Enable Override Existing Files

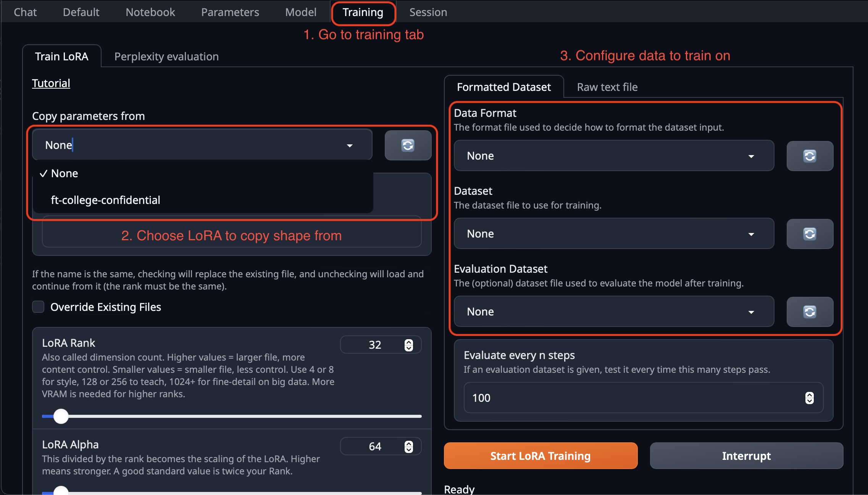click(38, 307)
